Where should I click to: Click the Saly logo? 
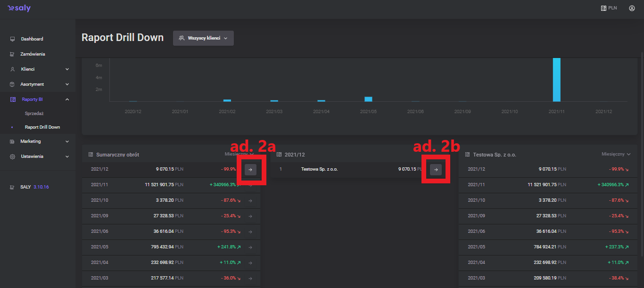pyautogui.click(x=19, y=8)
